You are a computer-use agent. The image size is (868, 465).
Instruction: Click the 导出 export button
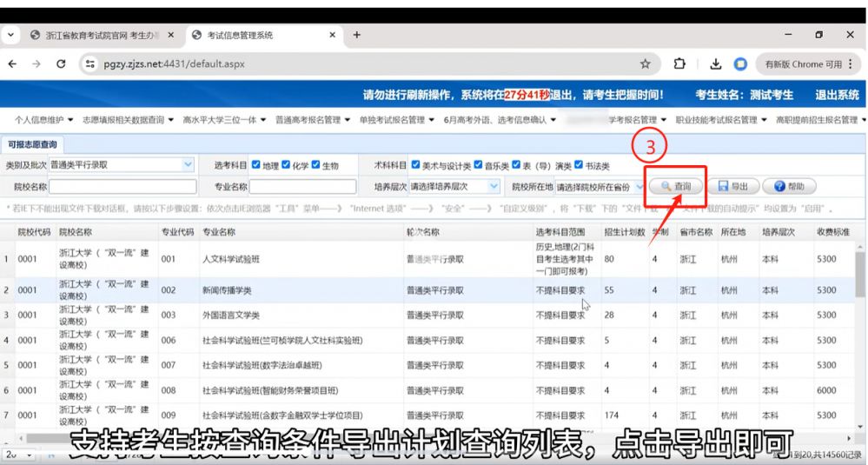point(733,187)
